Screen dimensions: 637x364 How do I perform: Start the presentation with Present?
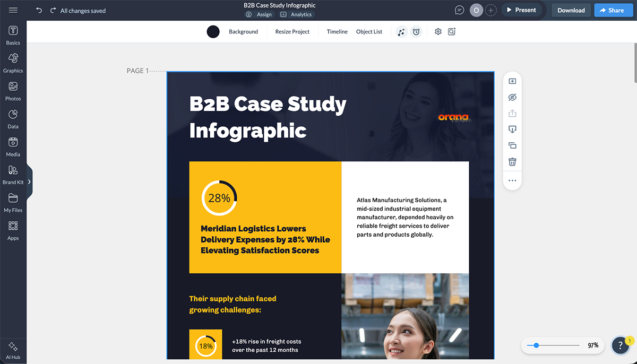click(522, 10)
